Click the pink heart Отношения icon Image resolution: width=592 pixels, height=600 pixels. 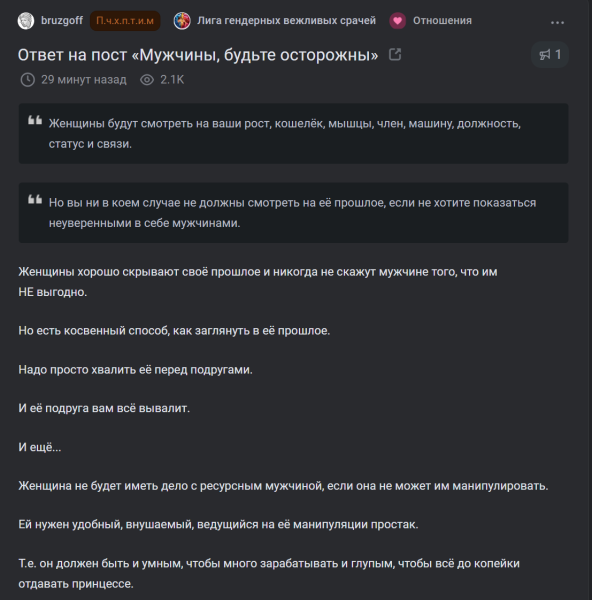coord(398,21)
